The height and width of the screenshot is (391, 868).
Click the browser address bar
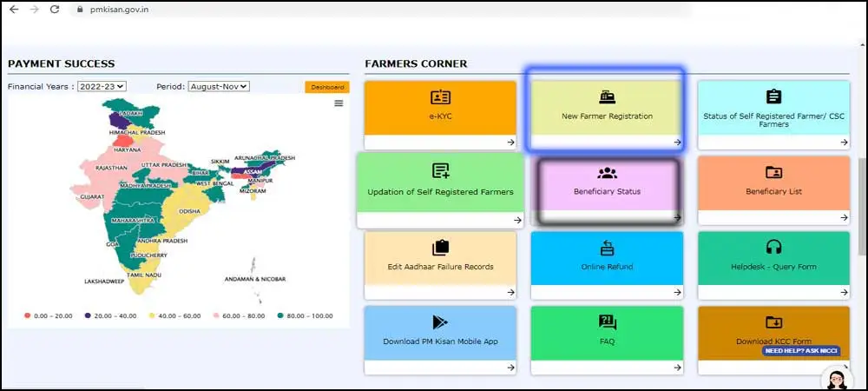click(x=347, y=10)
